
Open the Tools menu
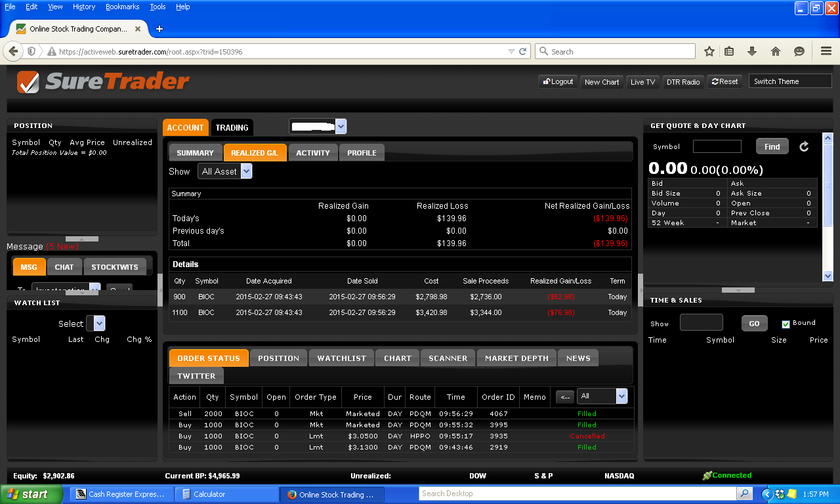pyautogui.click(x=157, y=7)
